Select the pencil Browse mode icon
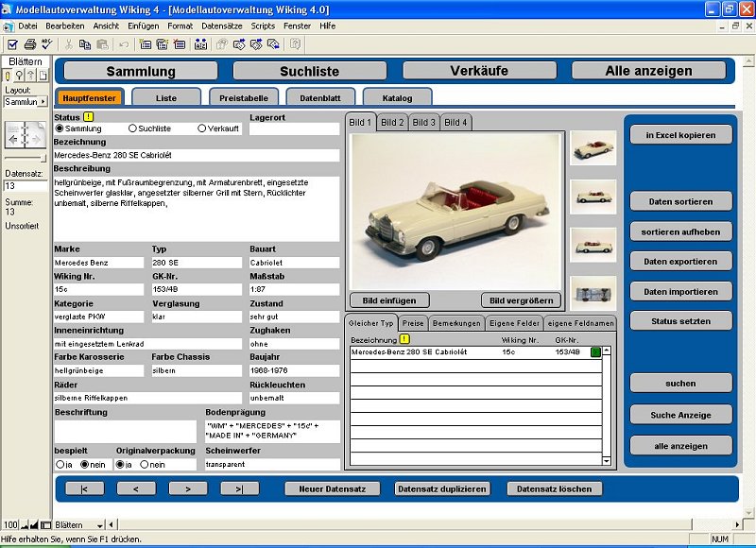The image size is (756, 548). (8, 76)
